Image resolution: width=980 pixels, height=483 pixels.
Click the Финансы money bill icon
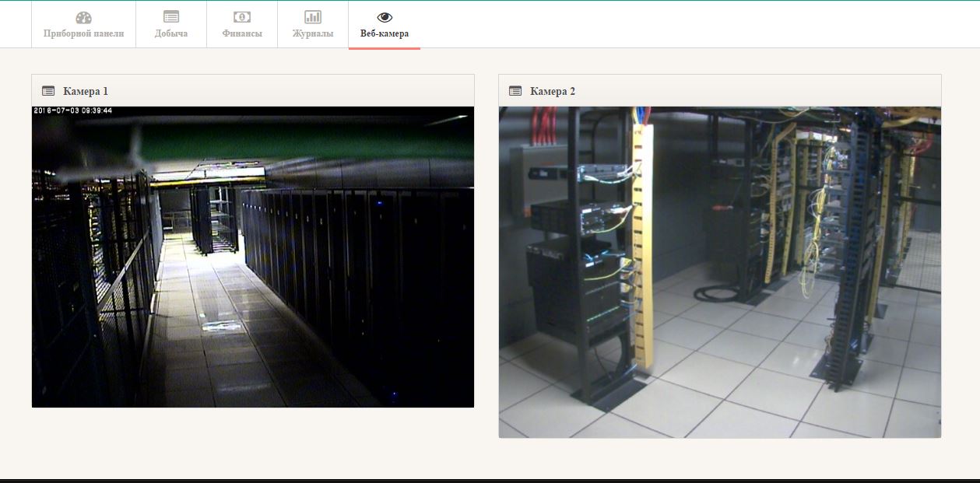click(x=242, y=17)
